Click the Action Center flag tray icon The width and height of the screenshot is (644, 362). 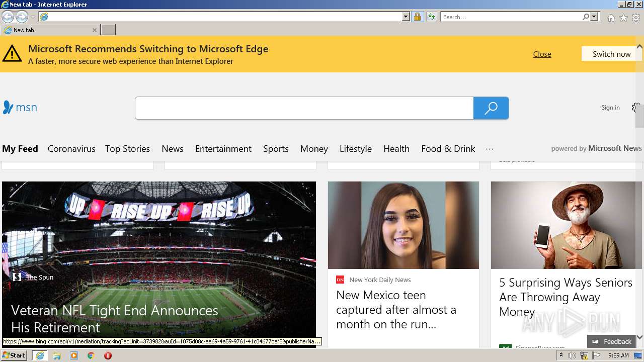pos(596,355)
